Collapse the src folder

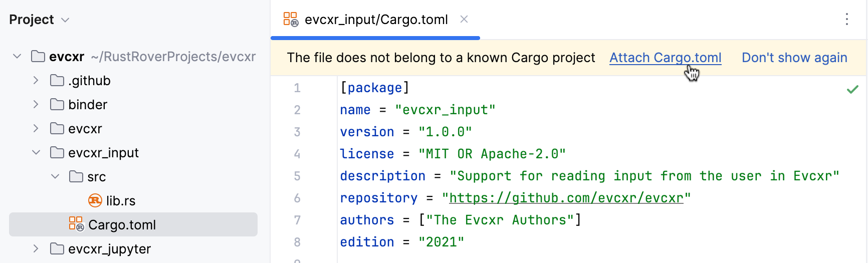(x=55, y=177)
